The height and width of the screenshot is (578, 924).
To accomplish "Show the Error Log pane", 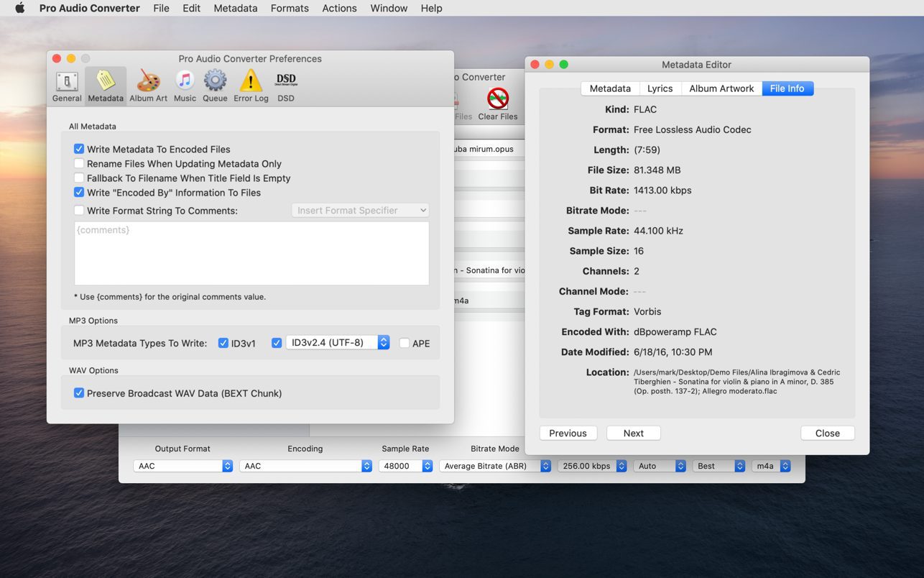I will coord(251,86).
